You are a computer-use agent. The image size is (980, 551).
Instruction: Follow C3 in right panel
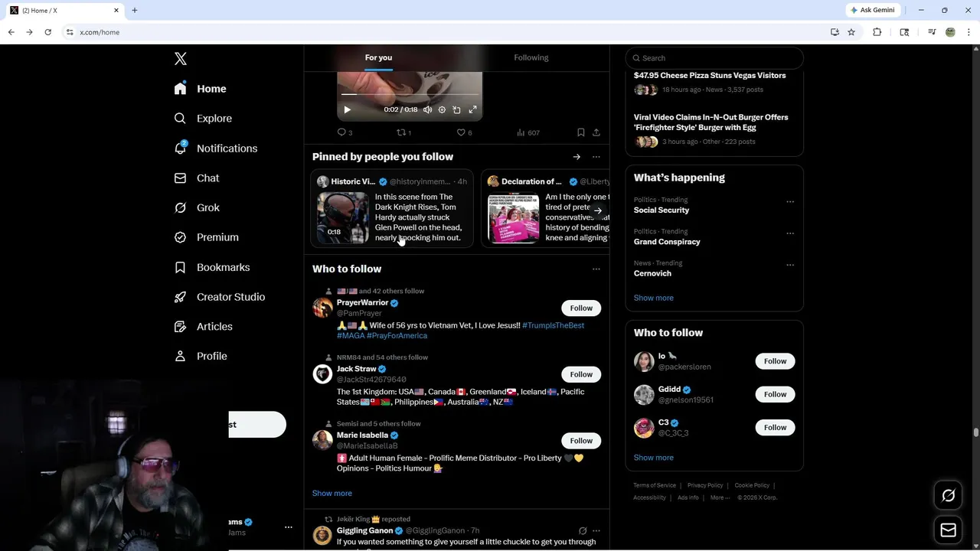[x=775, y=428]
